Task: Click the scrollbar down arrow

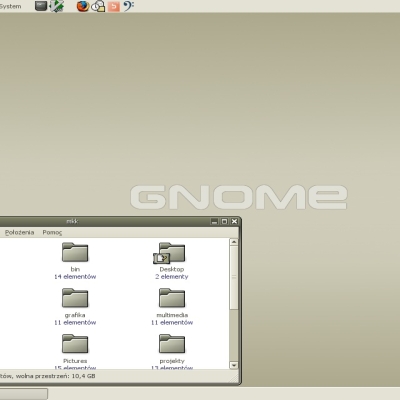Action: coord(234,365)
